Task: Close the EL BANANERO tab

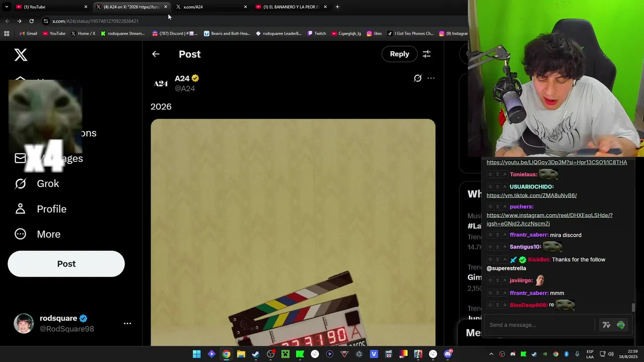Action: (x=326, y=7)
